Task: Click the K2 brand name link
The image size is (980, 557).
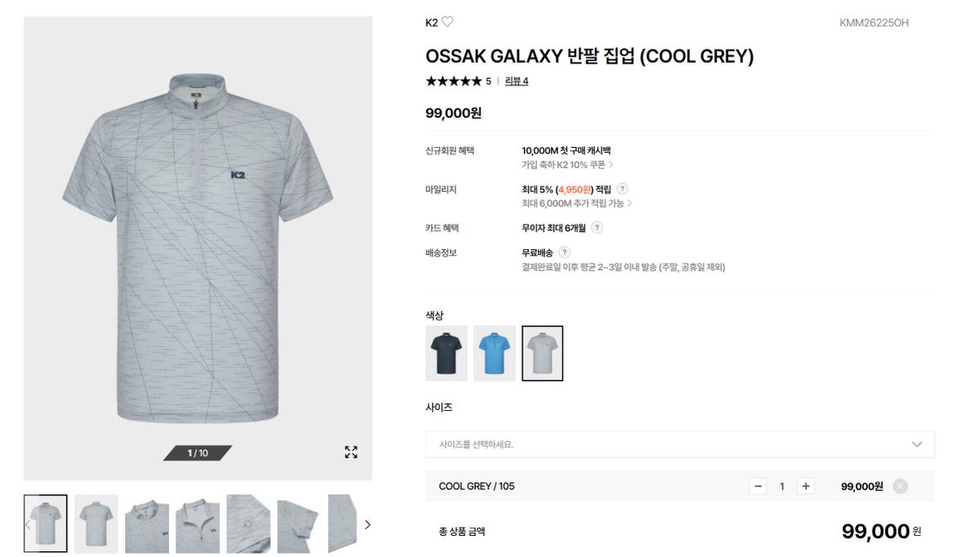Action: tap(432, 23)
